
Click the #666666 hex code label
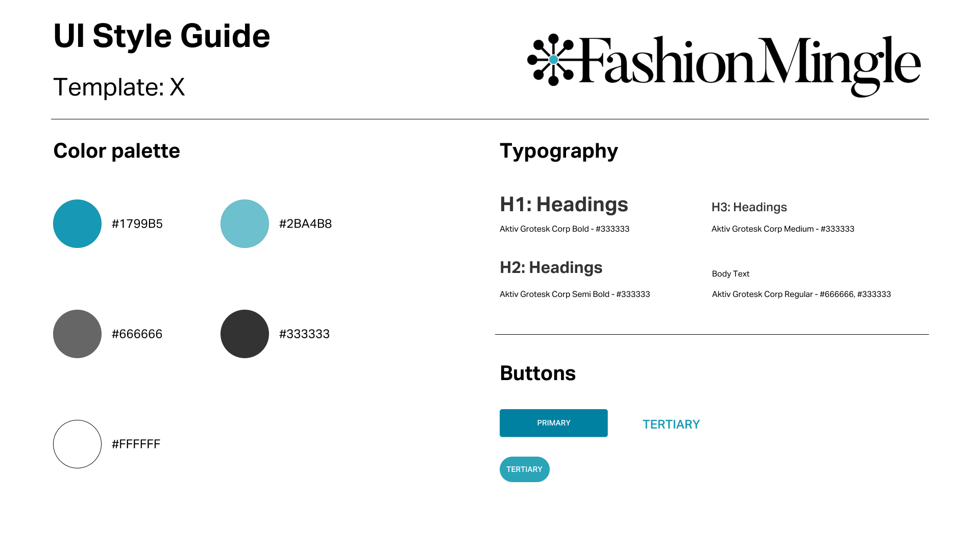pos(137,334)
